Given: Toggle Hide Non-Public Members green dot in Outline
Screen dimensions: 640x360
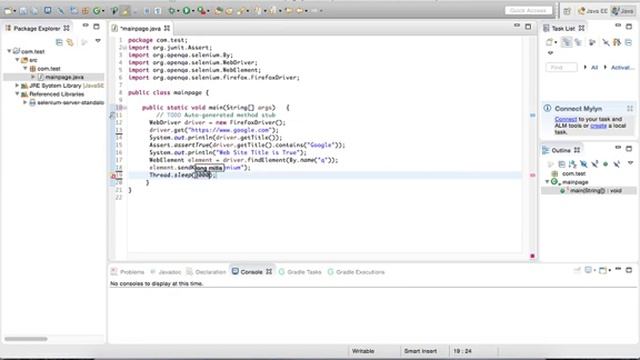Looking at the screenshot, I should pos(606,164).
